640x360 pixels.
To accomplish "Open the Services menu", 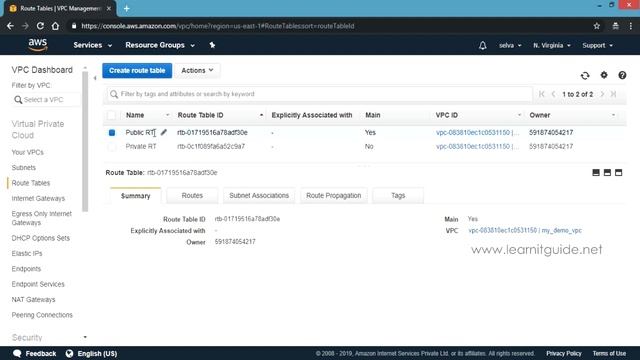I will (x=92, y=45).
